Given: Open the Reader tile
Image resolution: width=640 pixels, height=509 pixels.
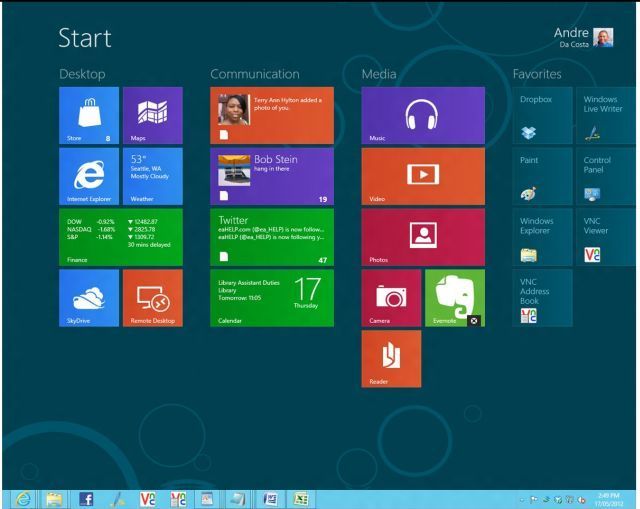Looking at the screenshot, I should [x=391, y=358].
